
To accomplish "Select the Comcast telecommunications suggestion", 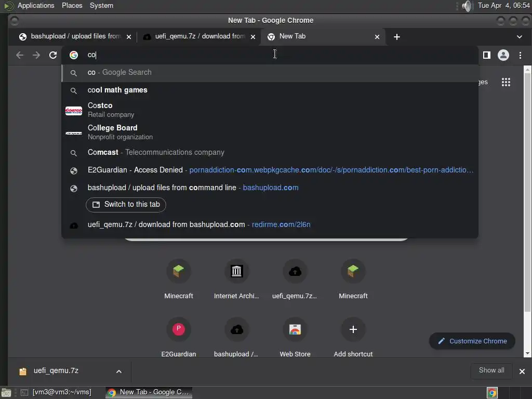I will click(x=270, y=152).
